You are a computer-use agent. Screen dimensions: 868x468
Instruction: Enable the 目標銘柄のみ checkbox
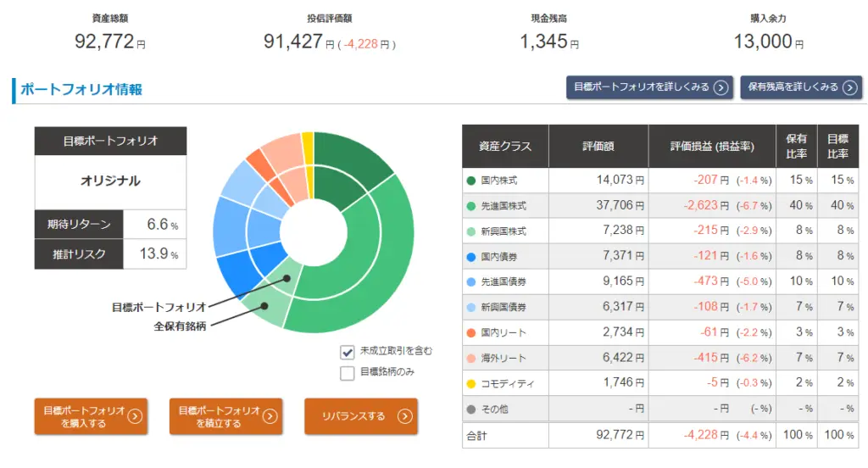[x=348, y=372]
